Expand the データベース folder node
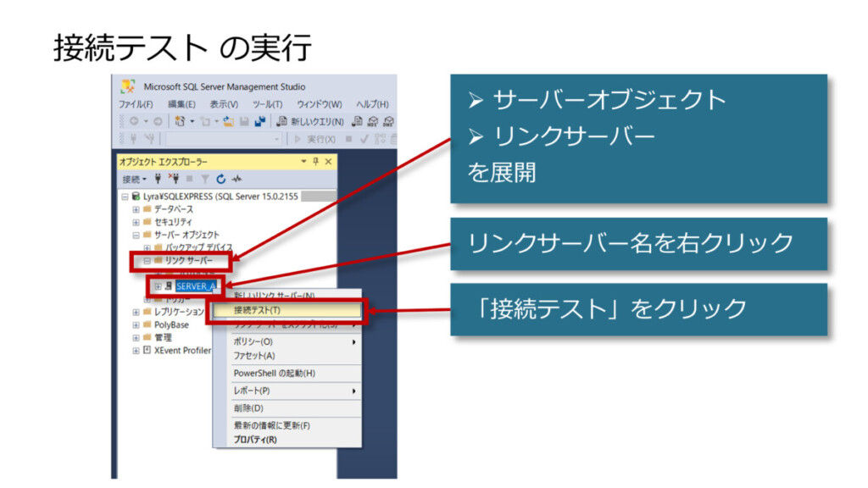 [x=136, y=209]
